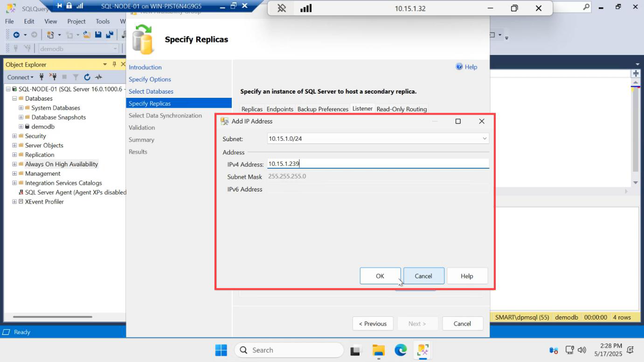Open the File menu
The image size is (644, 362).
[x=9, y=21]
